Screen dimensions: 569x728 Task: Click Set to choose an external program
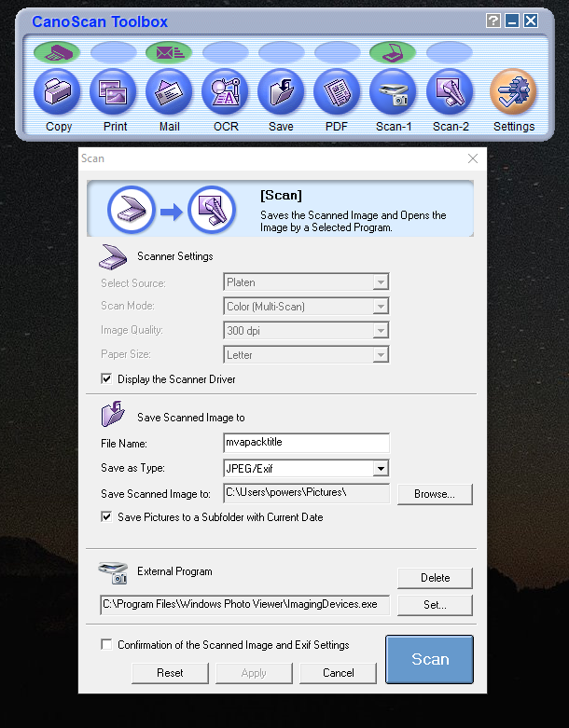pos(435,605)
